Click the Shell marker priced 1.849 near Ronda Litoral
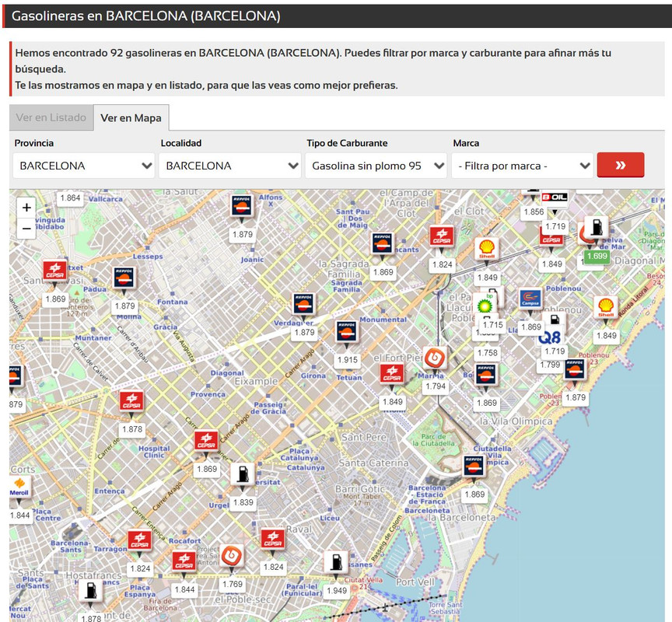672x622 pixels. tap(606, 307)
